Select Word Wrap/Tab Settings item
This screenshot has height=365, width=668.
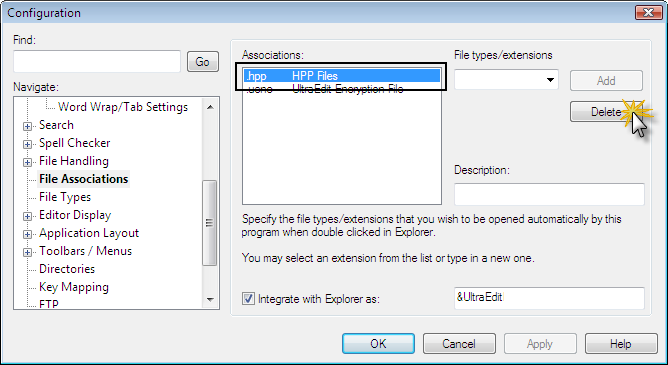pyautogui.click(x=123, y=107)
